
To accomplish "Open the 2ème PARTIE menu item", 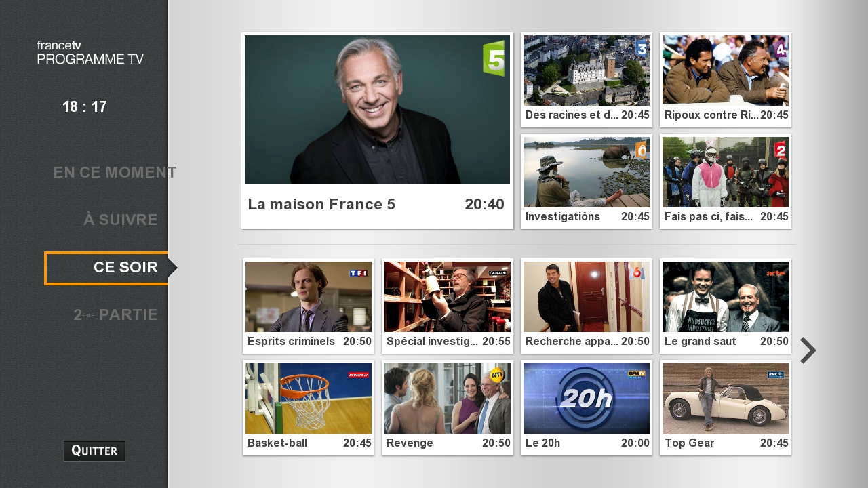I will 115,314.
